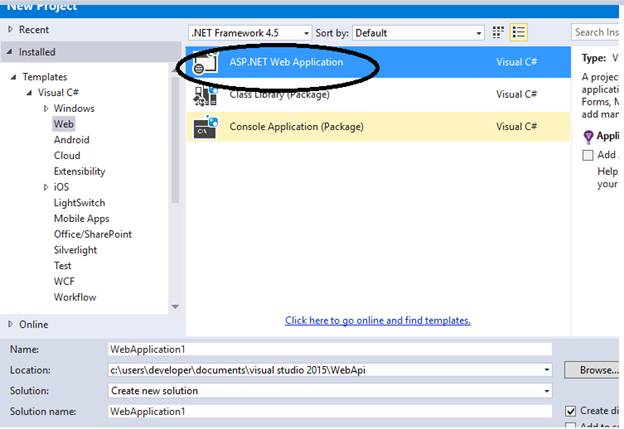This screenshot has width=624, height=429.
Task: Open the Location path dropdown
Action: [x=547, y=370]
